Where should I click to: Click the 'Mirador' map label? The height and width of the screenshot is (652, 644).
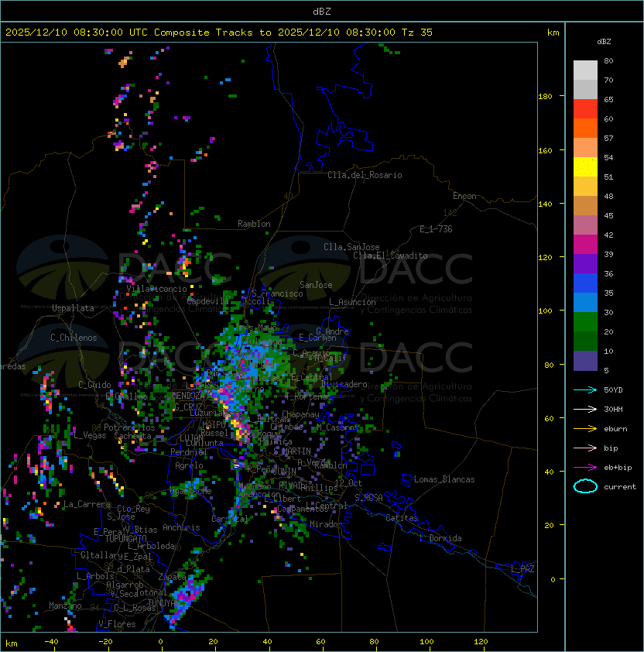327,524
